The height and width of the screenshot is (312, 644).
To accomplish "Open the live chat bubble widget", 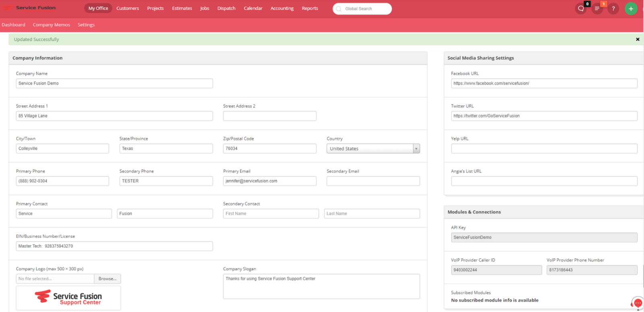I will (x=638, y=303).
